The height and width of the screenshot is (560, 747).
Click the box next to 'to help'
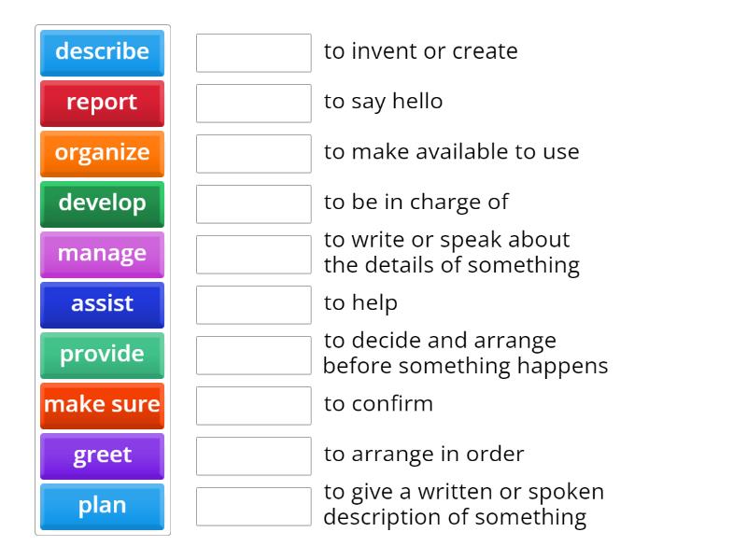253,302
